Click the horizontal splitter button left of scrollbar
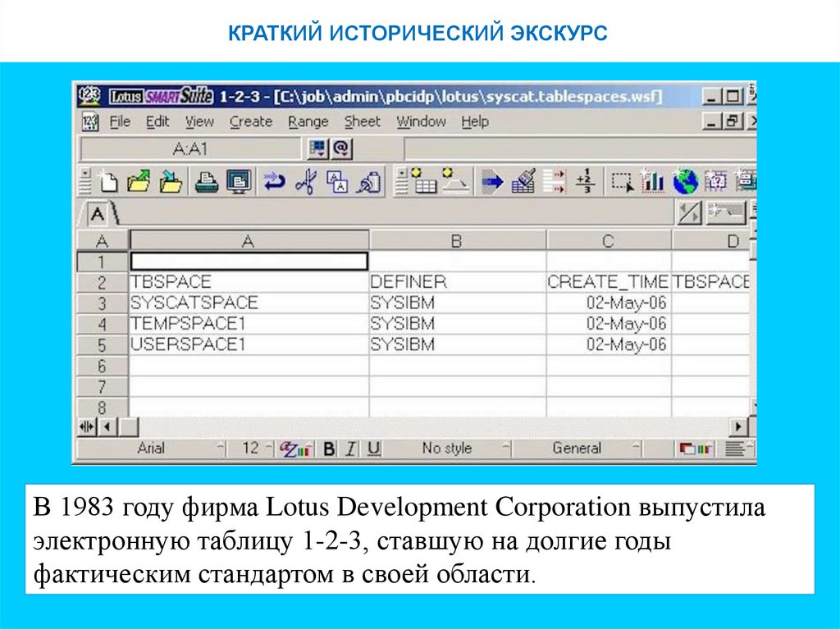This screenshot has width=840, height=629. tap(88, 426)
